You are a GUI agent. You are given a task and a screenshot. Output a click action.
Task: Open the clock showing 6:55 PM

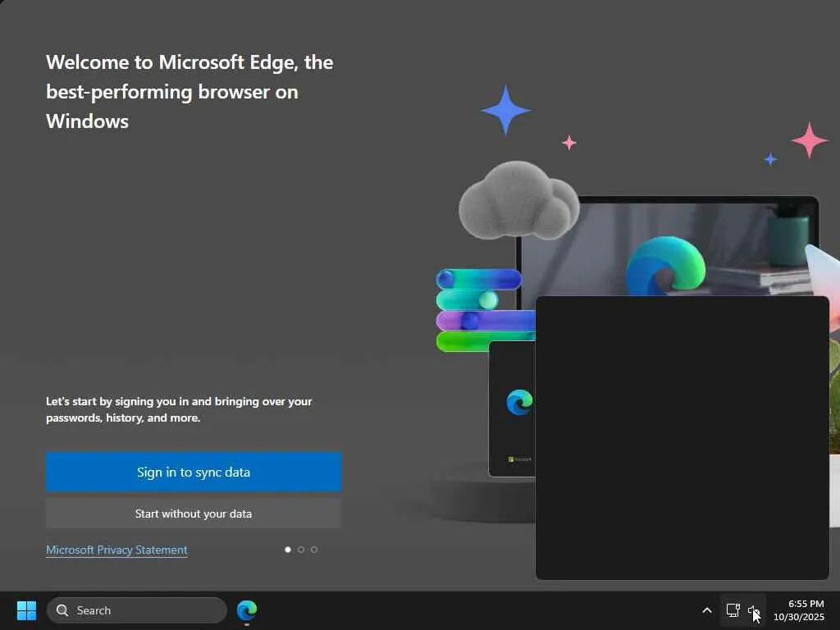tap(799, 610)
